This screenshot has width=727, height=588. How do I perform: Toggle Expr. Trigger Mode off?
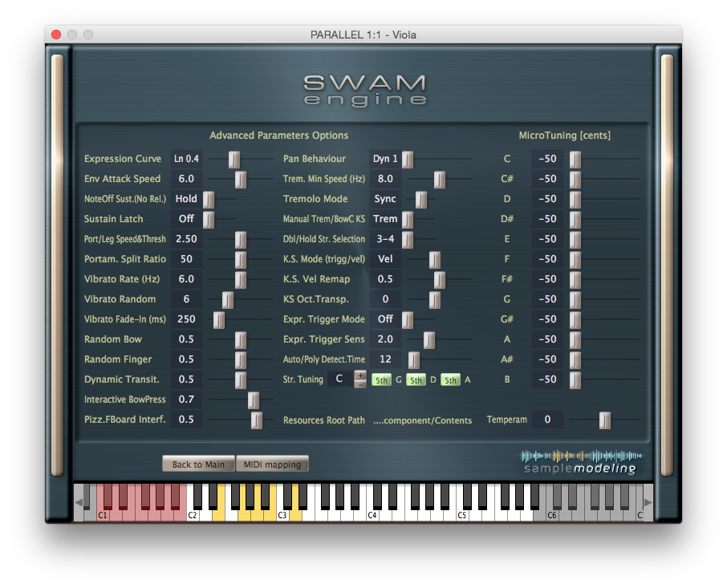point(384,319)
